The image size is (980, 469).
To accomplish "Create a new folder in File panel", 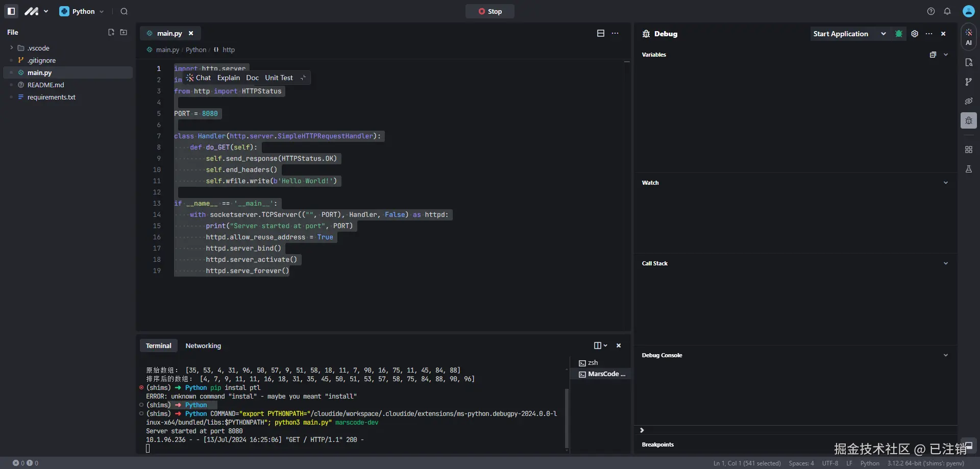I will (x=124, y=32).
